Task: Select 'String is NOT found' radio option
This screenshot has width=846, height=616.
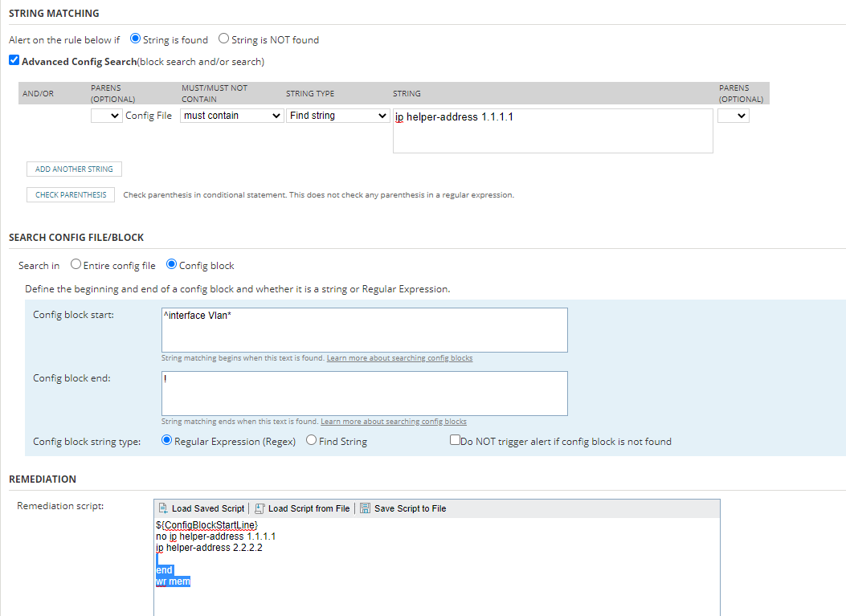Action: pyautogui.click(x=223, y=39)
